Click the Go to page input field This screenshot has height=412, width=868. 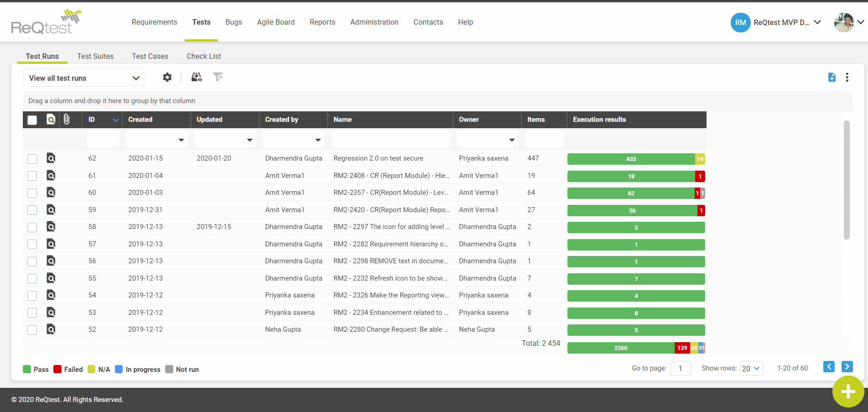(680, 369)
